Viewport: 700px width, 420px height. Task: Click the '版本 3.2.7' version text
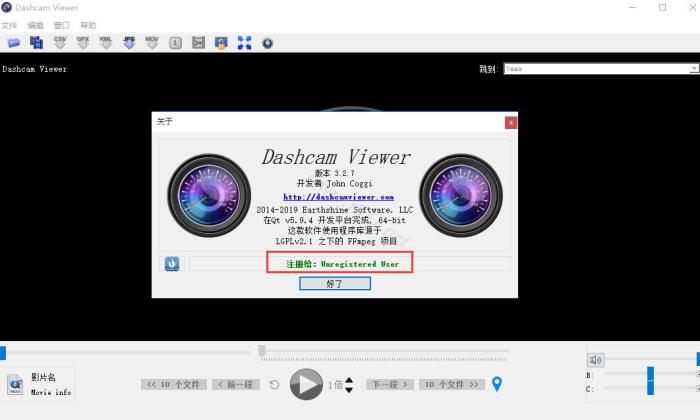pos(335,173)
